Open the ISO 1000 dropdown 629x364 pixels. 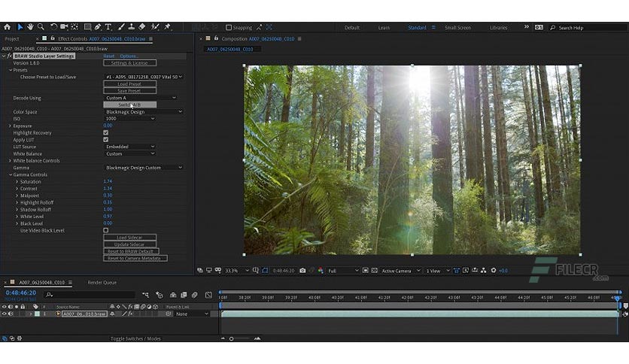click(x=129, y=119)
